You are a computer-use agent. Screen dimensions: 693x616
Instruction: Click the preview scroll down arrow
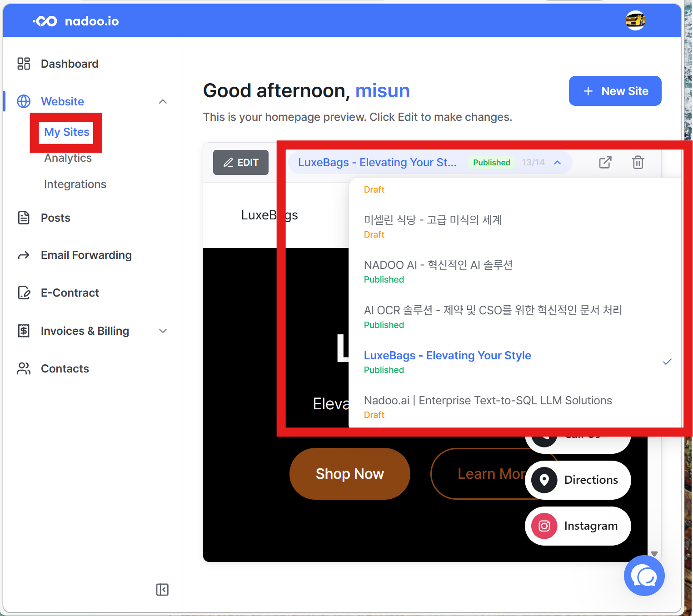(x=654, y=554)
